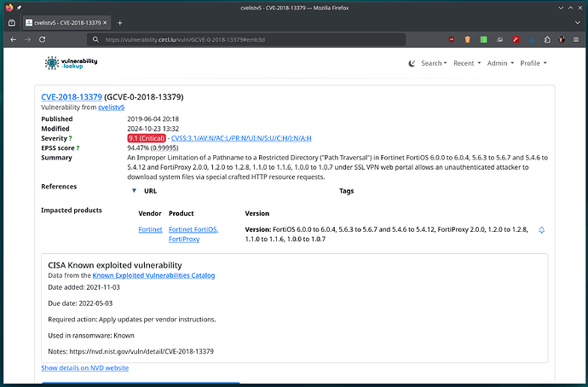Click the Tags column header
The image size is (588, 387).
click(347, 191)
